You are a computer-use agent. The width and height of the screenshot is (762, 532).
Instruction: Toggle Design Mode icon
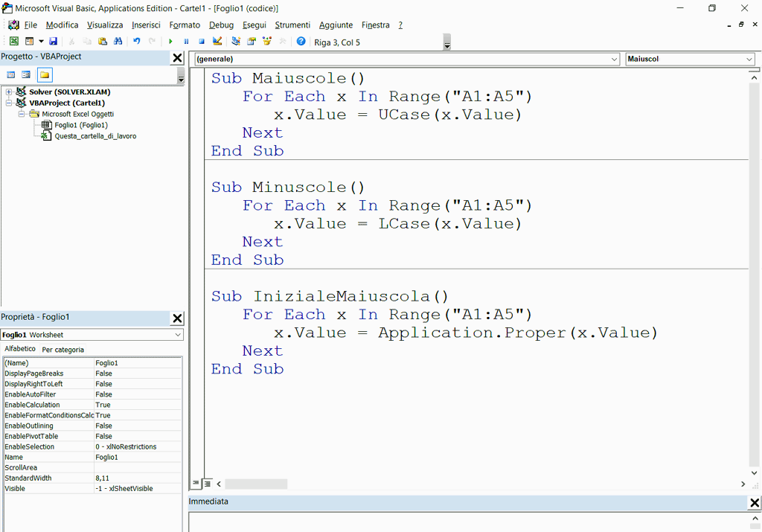217,42
